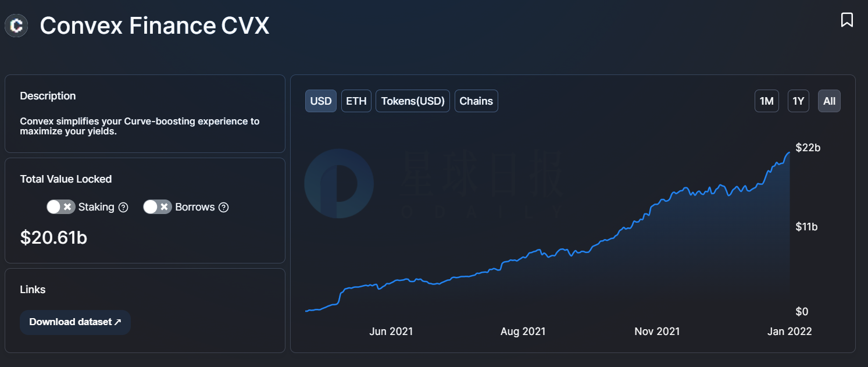Viewport: 868px width, 367px height.
Task: Click the $0 axis label
Action: click(802, 312)
